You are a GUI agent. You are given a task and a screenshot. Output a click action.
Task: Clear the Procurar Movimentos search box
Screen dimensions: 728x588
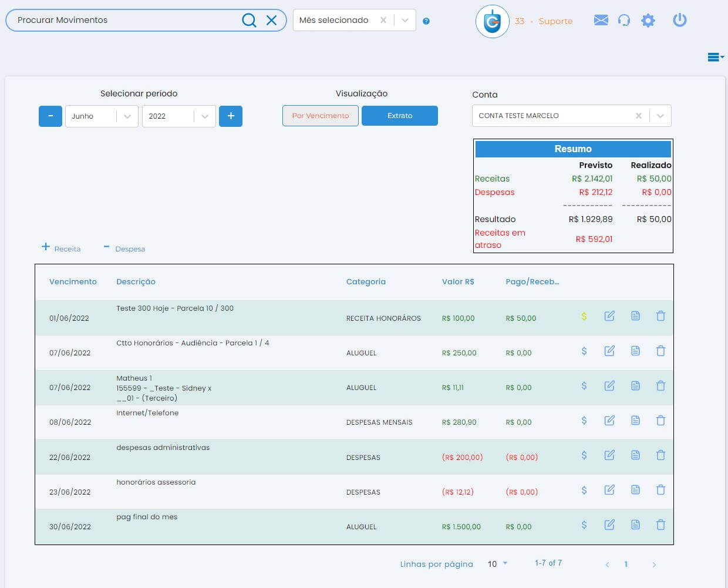tap(271, 21)
